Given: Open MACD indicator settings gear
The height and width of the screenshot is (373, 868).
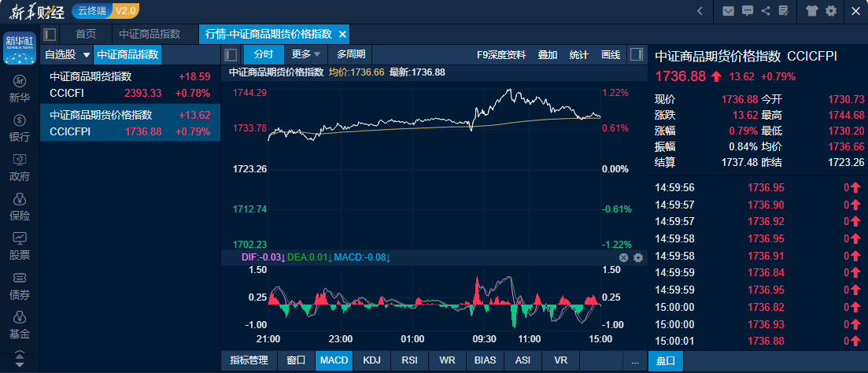Looking at the screenshot, I should point(638,257).
